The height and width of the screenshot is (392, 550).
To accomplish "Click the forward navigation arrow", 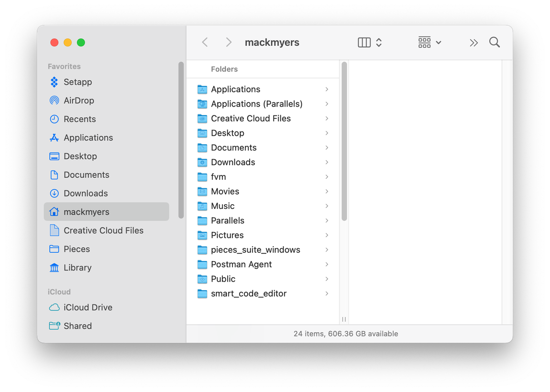I will point(229,43).
